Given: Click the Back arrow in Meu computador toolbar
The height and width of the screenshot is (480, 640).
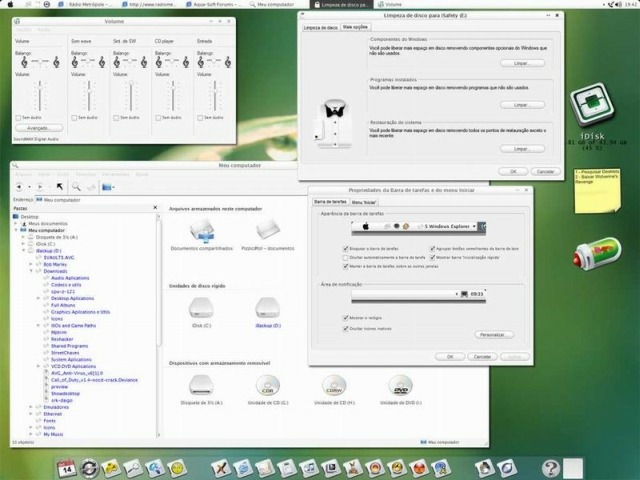Looking at the screenshot, I should click(x=19, y=187).
